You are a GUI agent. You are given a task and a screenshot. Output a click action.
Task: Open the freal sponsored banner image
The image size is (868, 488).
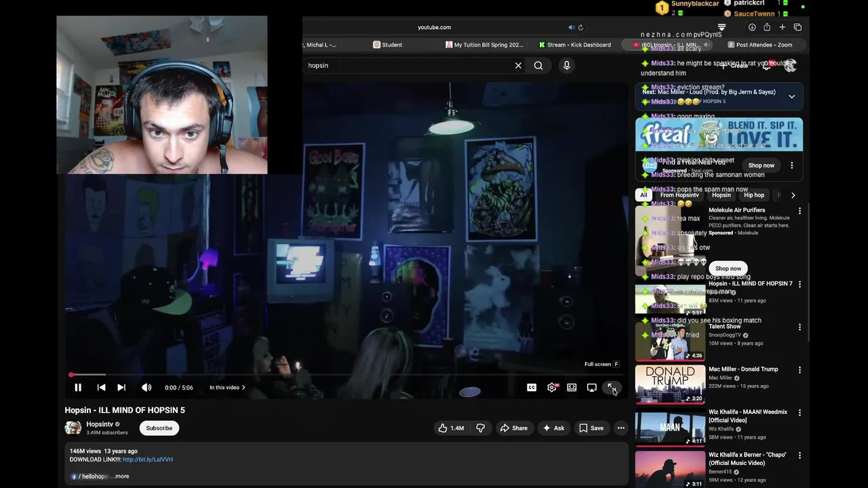coord(719,135)
